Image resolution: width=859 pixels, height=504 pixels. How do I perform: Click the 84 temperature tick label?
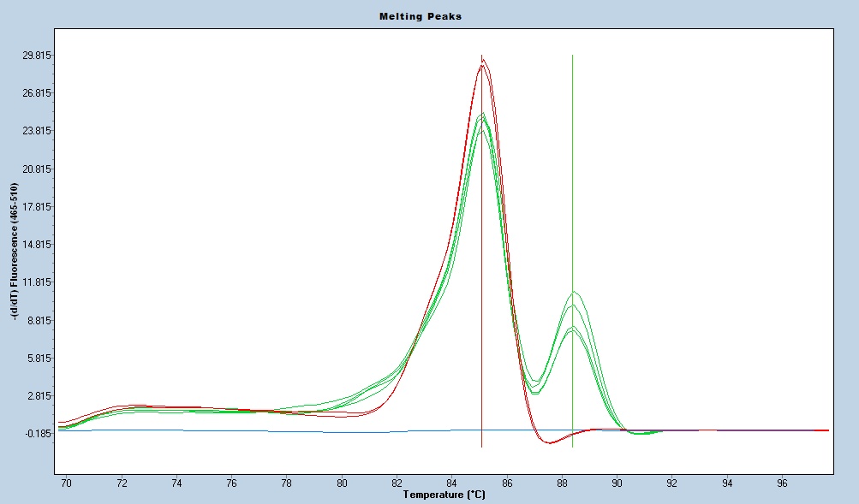(x=452, y=483)
